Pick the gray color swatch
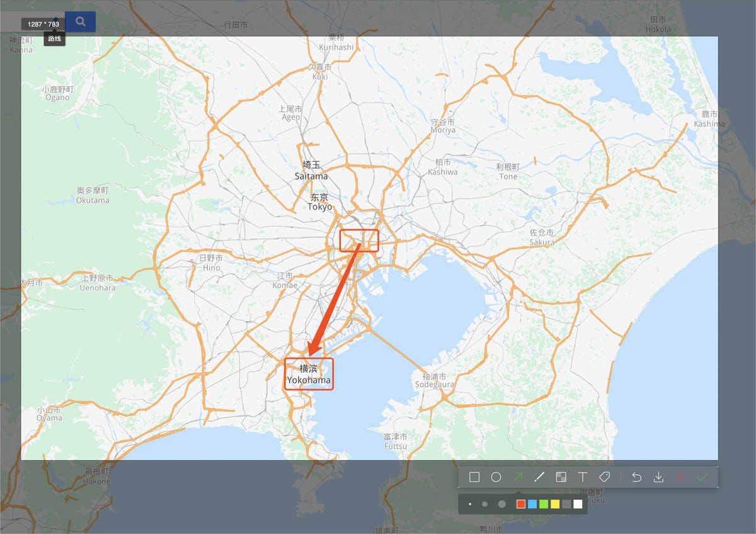The height and width of the screenshot is (534, 756). tap(566, 504)
